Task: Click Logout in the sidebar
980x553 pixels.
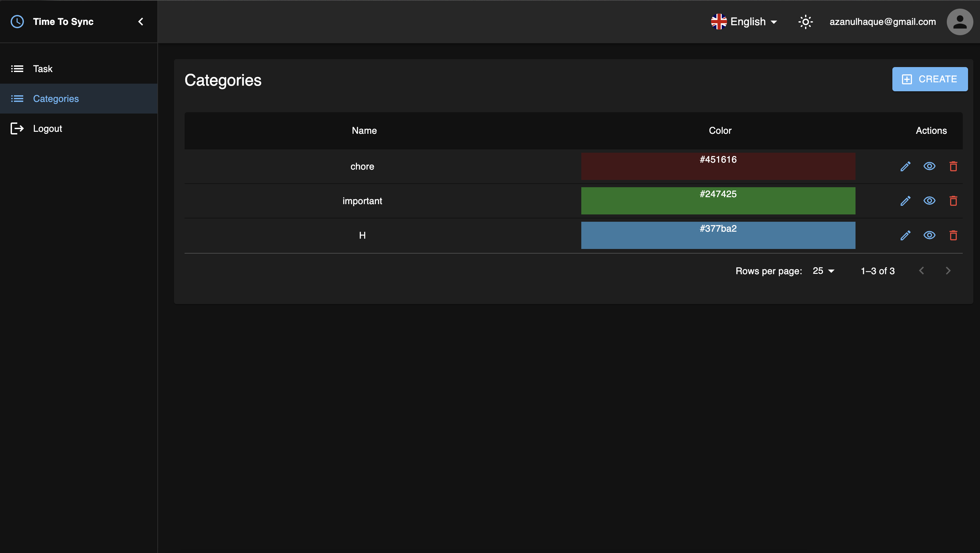Action: (47, 128)
